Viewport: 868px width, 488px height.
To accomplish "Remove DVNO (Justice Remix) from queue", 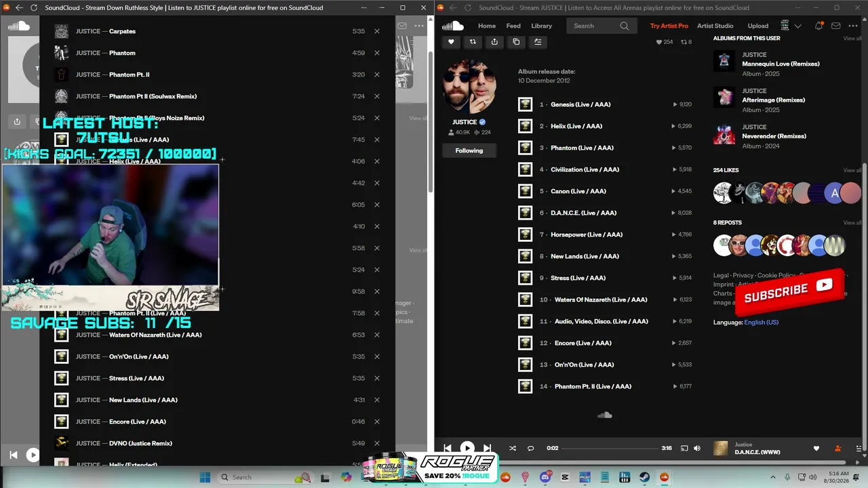I will pyautogui.click(x=377, y=443).
